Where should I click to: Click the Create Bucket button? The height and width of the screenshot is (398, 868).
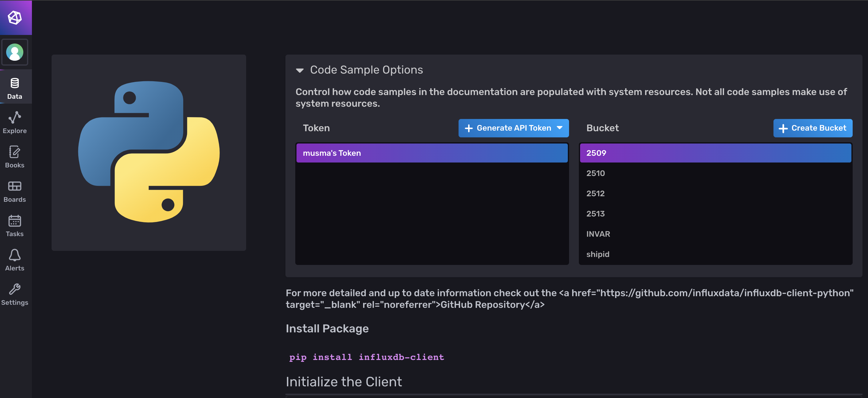pos(813,128)
